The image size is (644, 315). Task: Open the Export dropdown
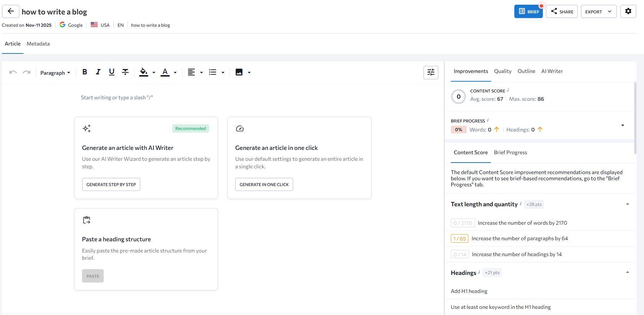tap(598, 12)
